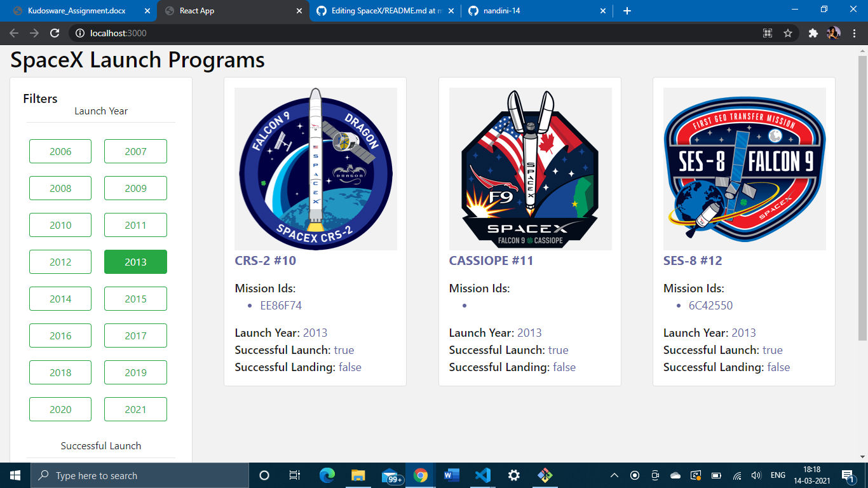Switch to the nandini-14 GitHub tab
Image resolution: width=868 pixels, height=488 pixels.
click(538, 11)
